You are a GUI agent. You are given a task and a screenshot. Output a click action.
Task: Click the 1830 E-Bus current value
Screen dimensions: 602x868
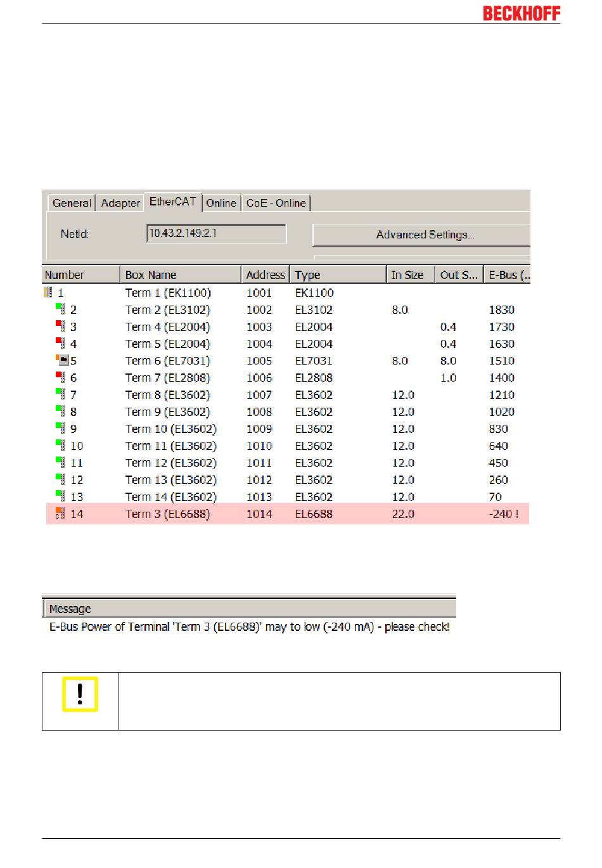point(501,309)
